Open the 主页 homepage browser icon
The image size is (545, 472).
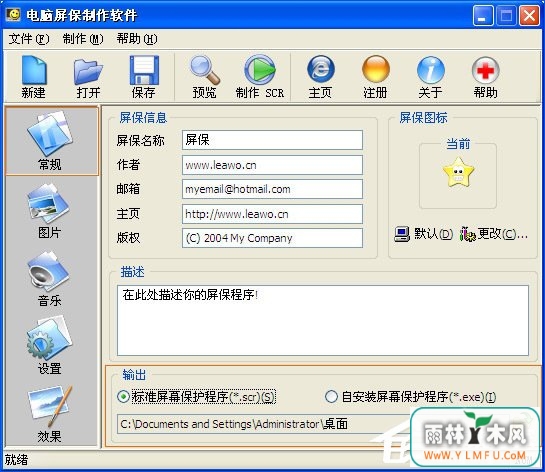pyautogui.click(x=320, y=77)
